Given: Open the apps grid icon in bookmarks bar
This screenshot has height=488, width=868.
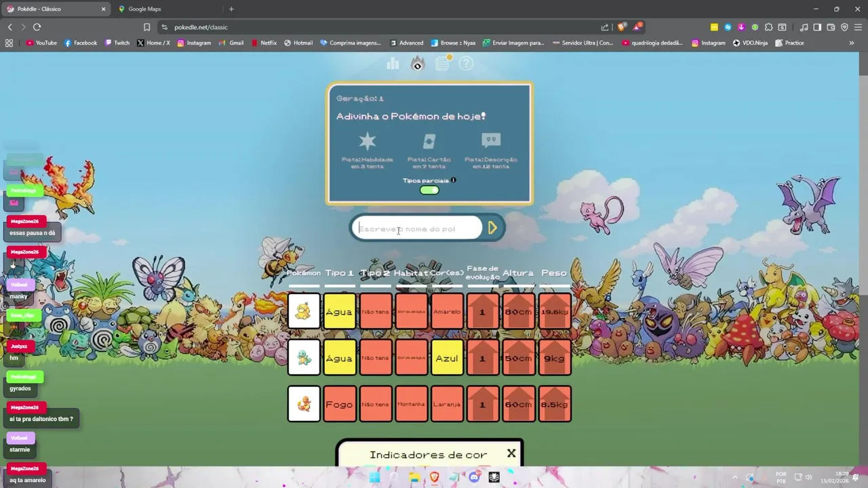Looking at the screenshot, I should [x=9, y=43].
